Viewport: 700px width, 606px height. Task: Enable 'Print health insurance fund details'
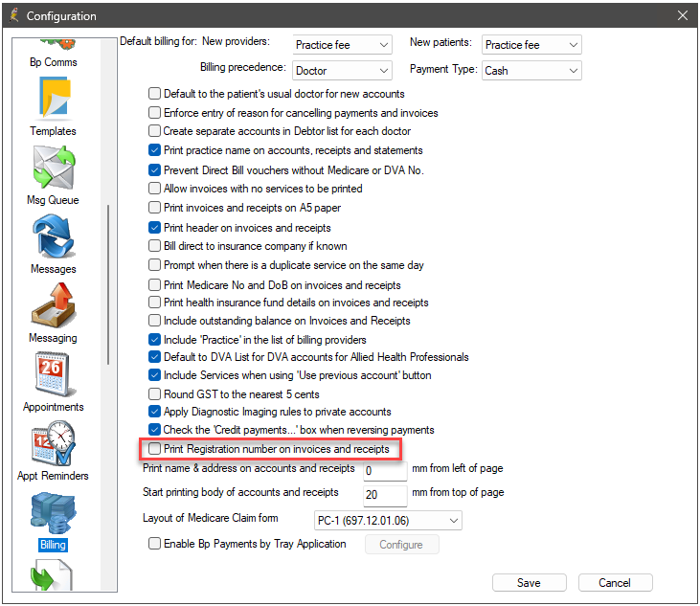(x=154, y=303)
